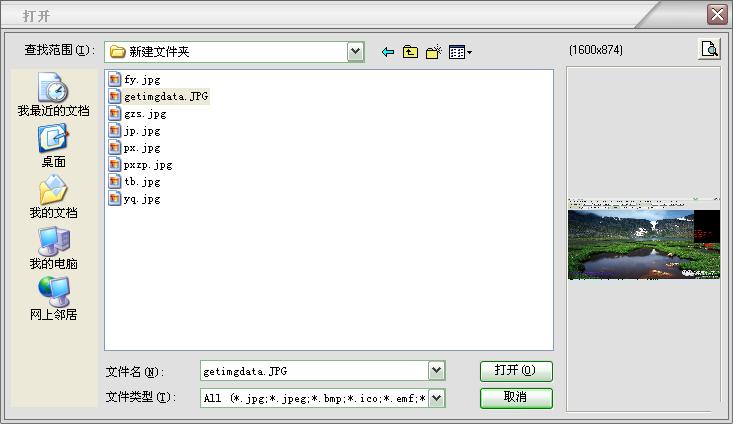The height and width of the screenshot is (424, 733).
Task: Click the 取消 button
Action: tap(516, 398)
